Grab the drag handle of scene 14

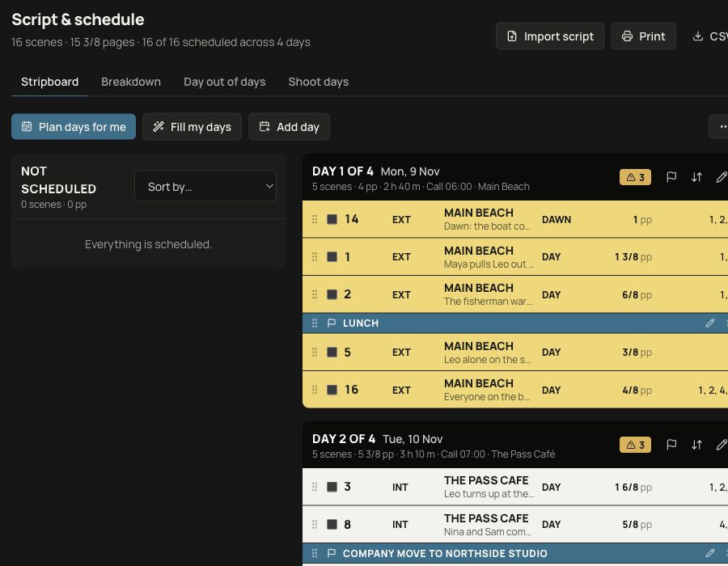tap(315, 219)
